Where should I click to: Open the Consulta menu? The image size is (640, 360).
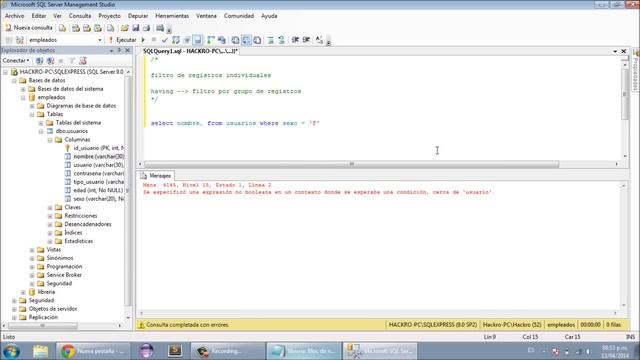pos(80,16)
